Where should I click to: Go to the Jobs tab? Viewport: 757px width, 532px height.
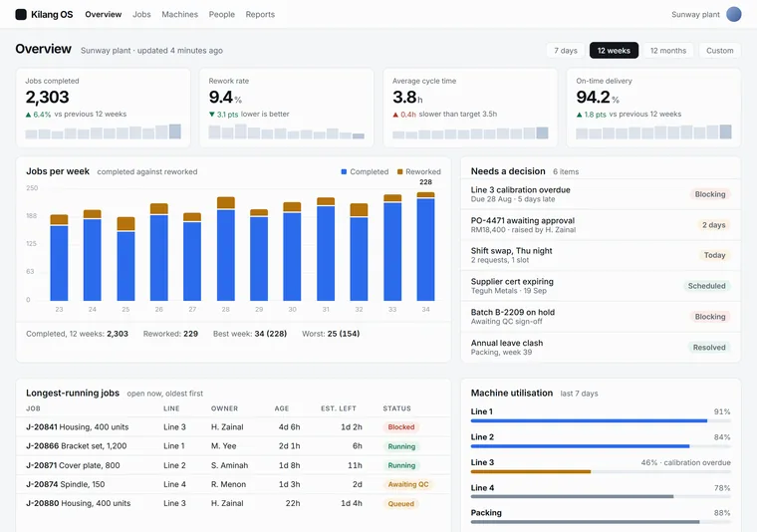[x=141, y=15]
